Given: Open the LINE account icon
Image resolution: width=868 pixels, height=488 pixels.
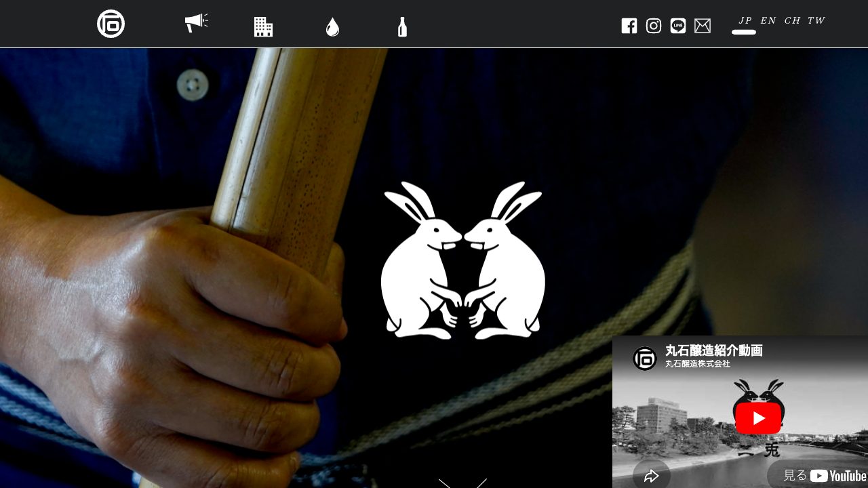Looking at the screenshot, I should (678, 26).
